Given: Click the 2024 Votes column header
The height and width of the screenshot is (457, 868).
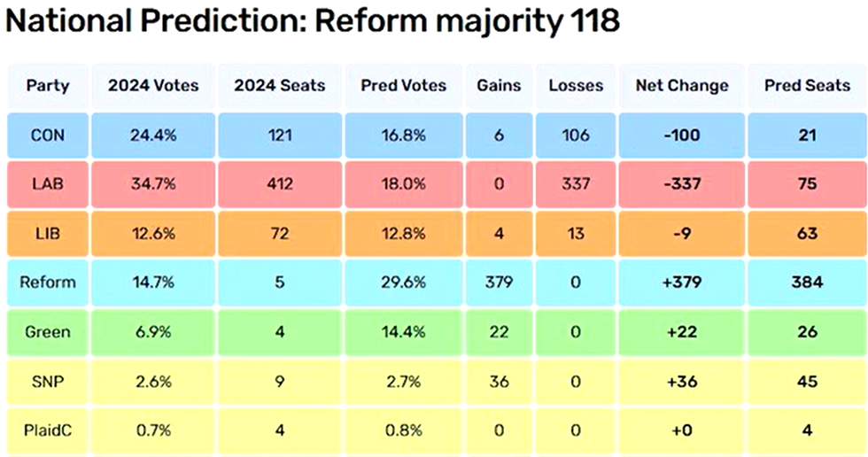Looking at the screenshot, I should pyautogui.click(x=153, y=86).
